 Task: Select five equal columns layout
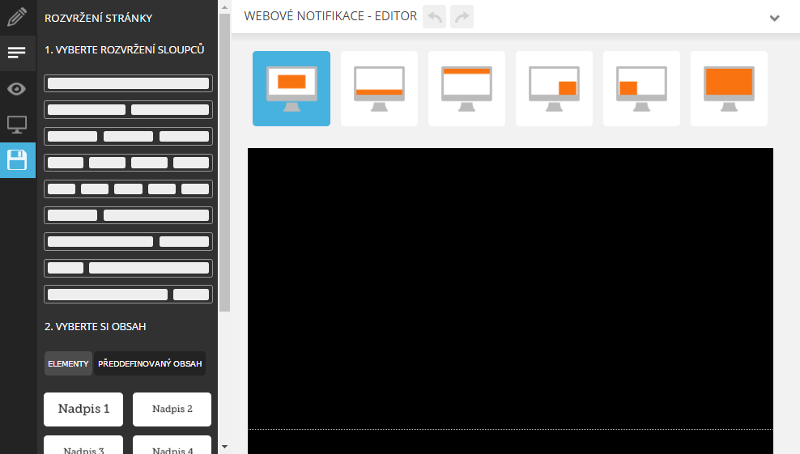click(128, 189)
